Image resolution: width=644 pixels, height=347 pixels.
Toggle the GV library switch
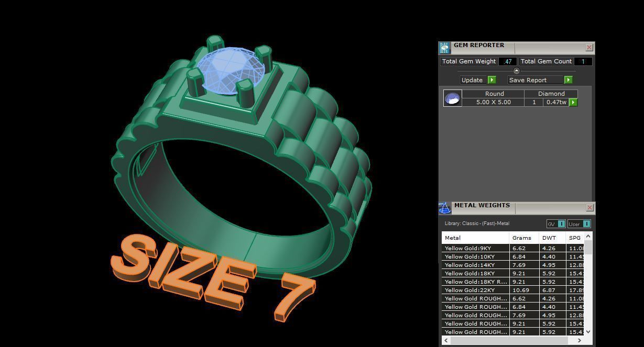coord(556,224)
